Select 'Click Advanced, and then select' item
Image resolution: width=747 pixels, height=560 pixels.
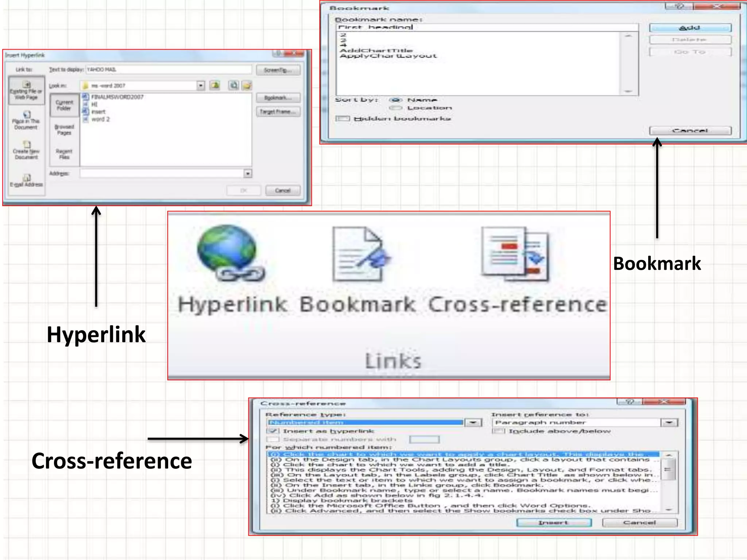pos(464,510)
